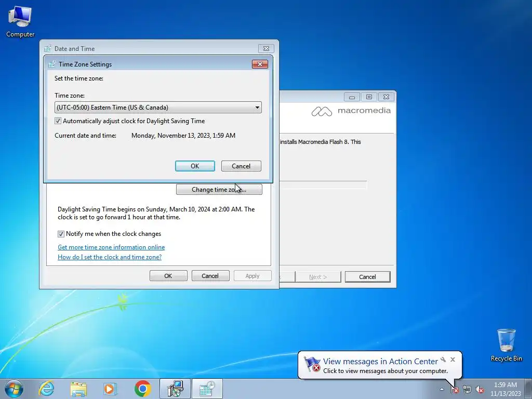This screenshot has height=399, width=532.
Task: Click the Change time zone button
Action: click(219, 189)
